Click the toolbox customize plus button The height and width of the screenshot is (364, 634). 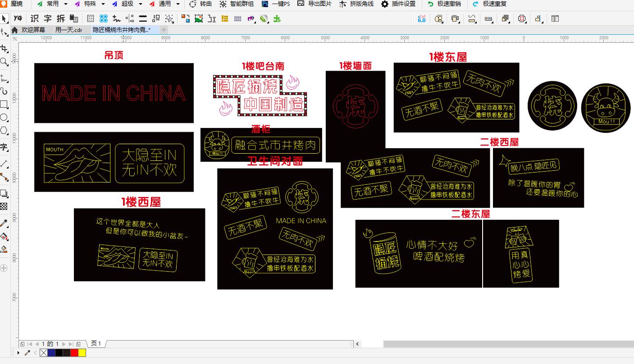4,268
